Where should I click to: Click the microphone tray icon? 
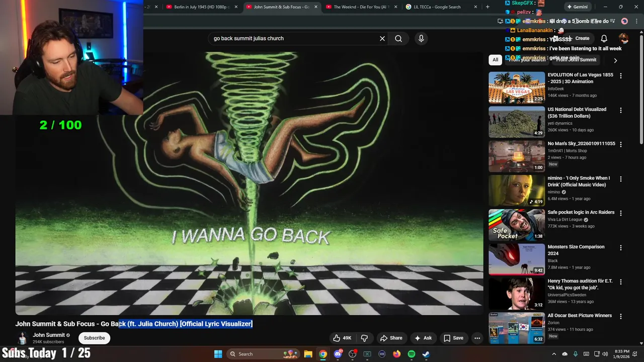tap(576, 354)
